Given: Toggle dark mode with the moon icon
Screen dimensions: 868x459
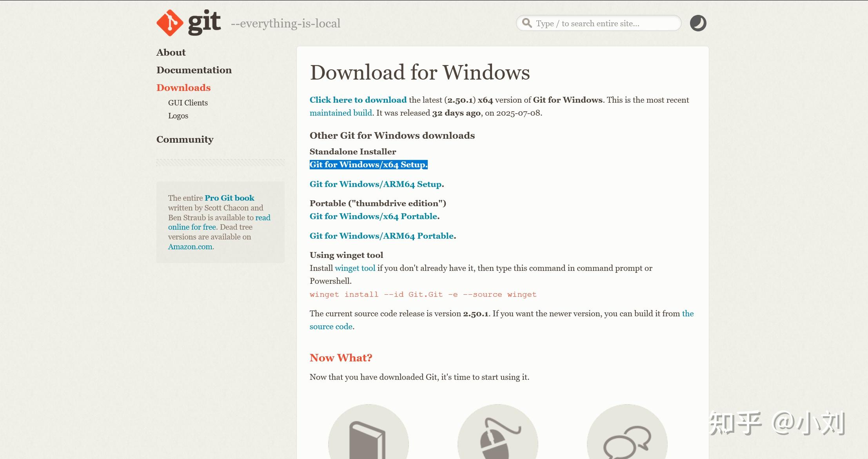Looking at the screenshot, I should click(698, 23).
